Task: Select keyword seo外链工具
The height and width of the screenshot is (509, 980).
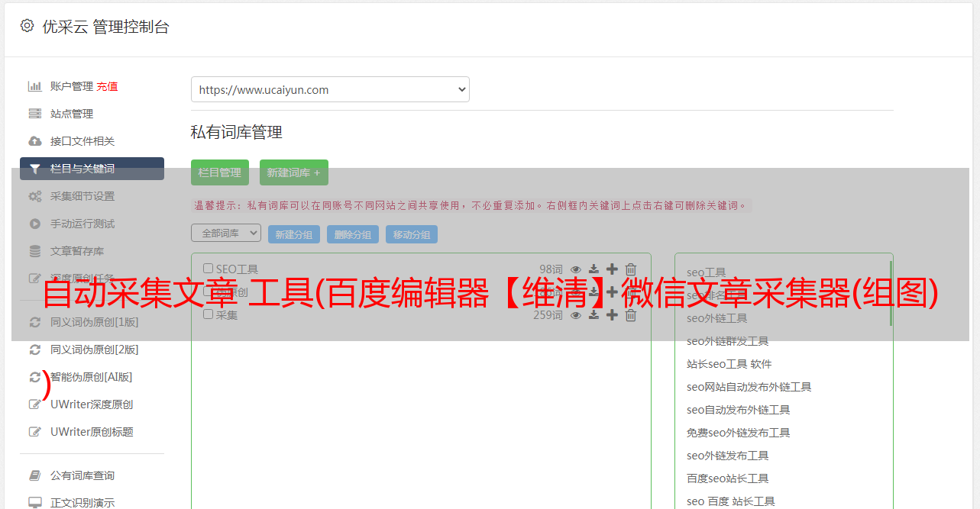Action: tap(717, 318)
